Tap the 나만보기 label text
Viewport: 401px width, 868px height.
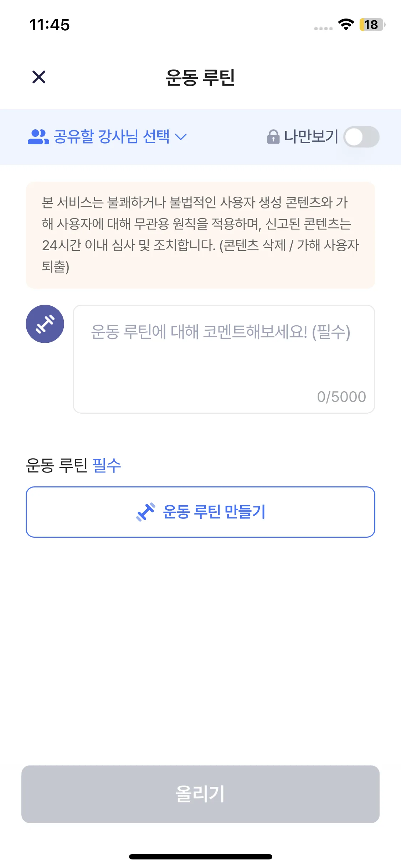point(311,137)
